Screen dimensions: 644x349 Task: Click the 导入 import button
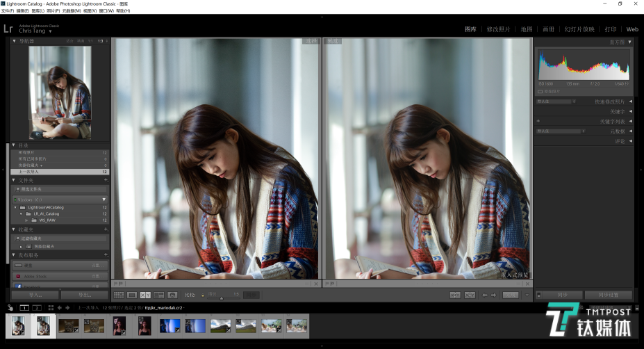(35, 295)
